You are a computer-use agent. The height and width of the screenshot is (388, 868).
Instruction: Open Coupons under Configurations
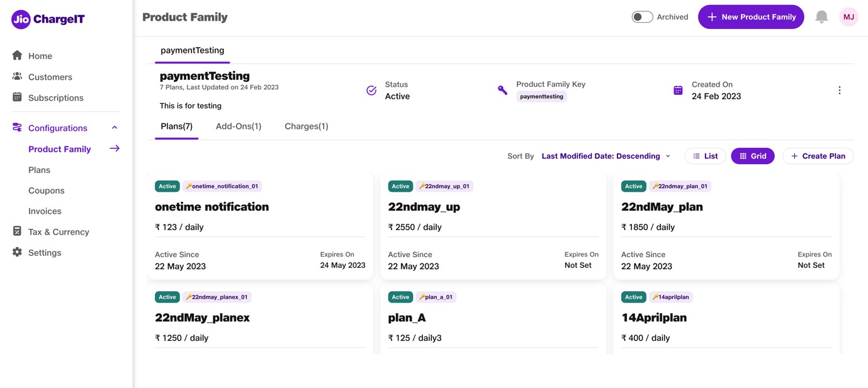coord(46,191)
